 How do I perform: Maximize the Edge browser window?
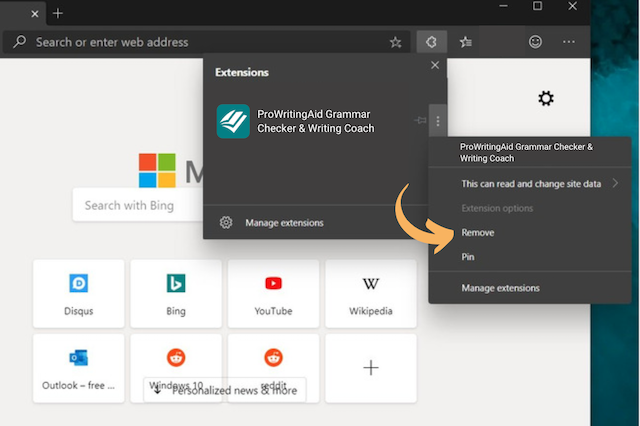coord(537,6)
